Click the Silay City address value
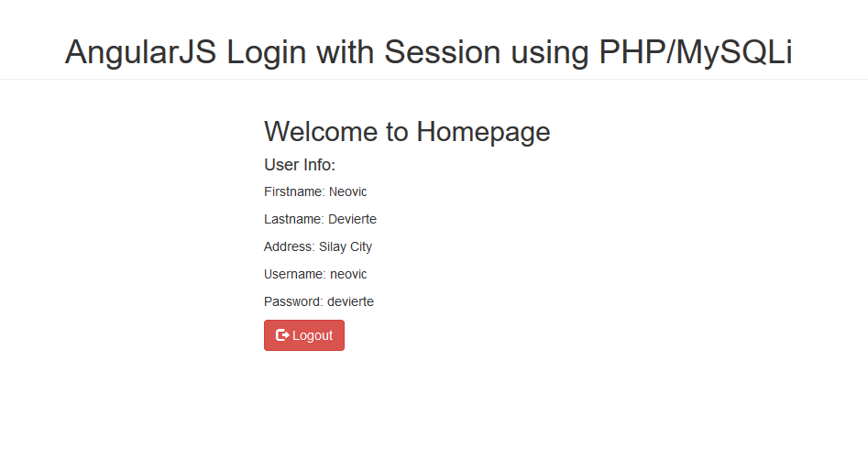This screenshot has width=868, height=459. pos(346,247)
